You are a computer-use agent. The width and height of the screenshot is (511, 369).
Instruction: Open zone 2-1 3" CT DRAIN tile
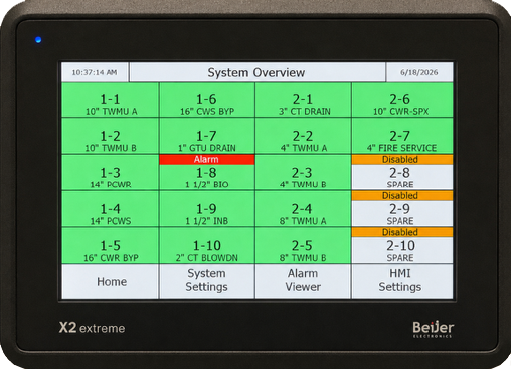pos(303,100)
